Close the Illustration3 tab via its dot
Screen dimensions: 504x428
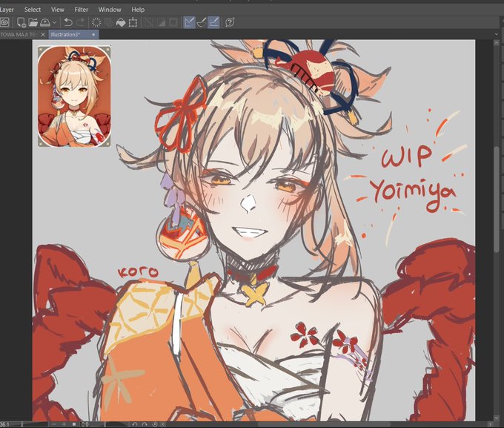point(93,34)
